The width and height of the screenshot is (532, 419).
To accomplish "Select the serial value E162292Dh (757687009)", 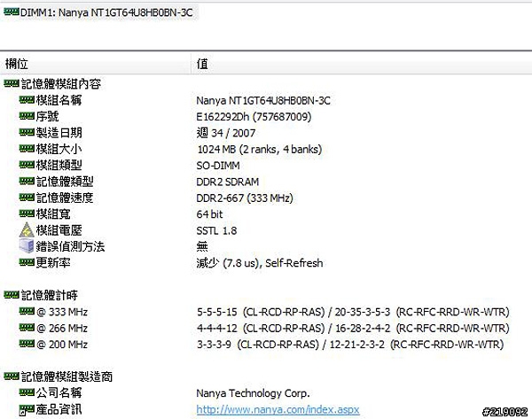I will (x=254, y=117).
